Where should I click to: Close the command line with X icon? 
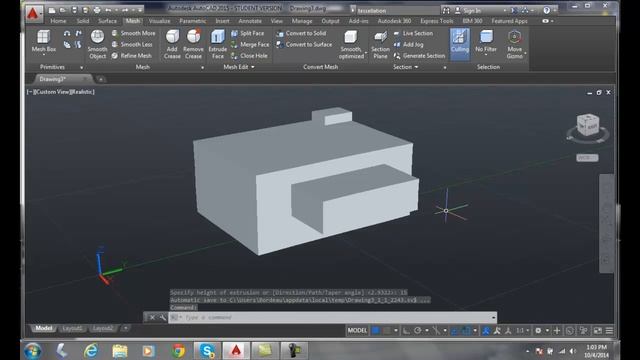tap(152, 317)
